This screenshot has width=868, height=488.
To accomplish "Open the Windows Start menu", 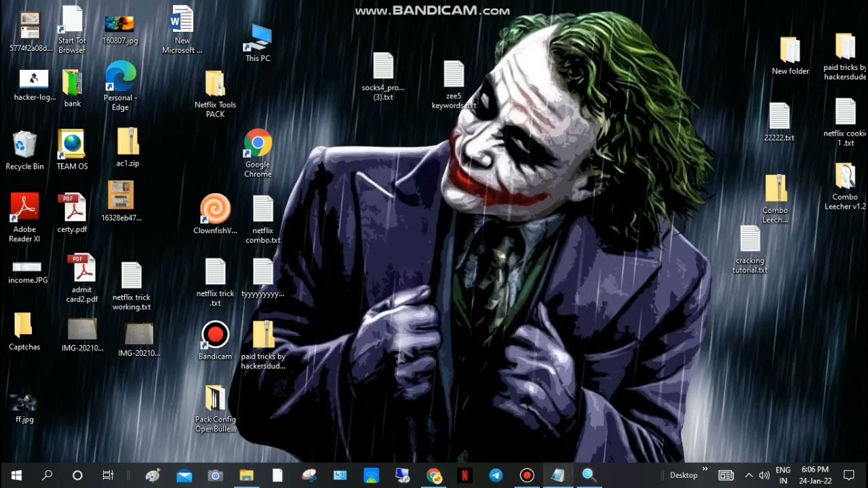I will pos(16,475).
